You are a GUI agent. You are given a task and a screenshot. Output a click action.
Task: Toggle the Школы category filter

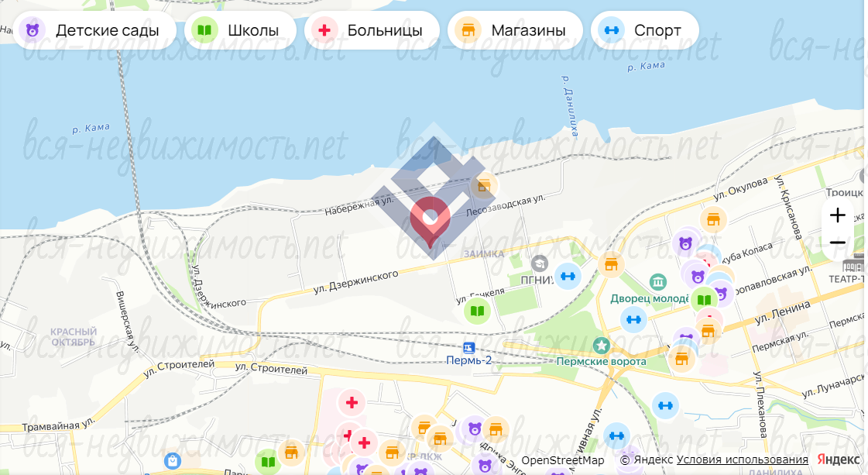[x=240, y=30]
